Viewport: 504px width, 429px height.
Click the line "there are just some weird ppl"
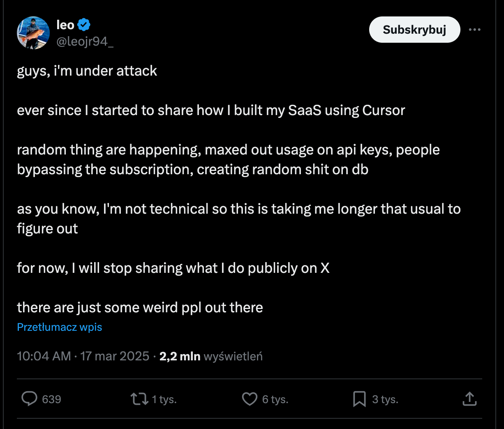[x=140, y=307]
